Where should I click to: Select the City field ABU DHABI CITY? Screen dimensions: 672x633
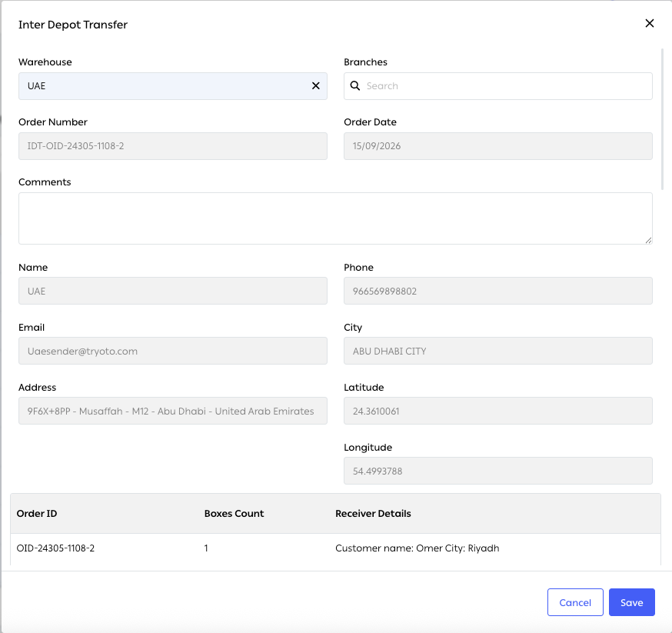coord(498,351)
